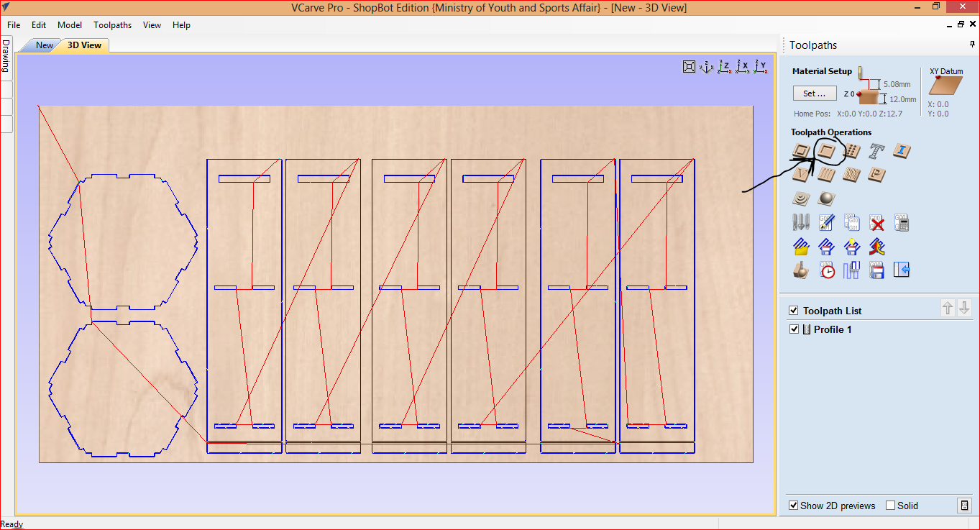This screenshot has width=980, height=530.
Task: Open the toolpath tiling icon
Action: 852,270
